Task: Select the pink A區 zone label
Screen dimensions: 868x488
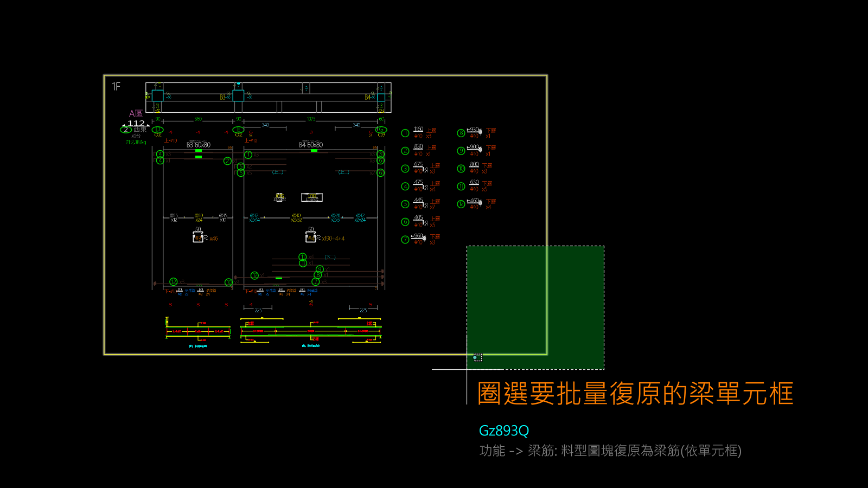Action: (136, 113)
